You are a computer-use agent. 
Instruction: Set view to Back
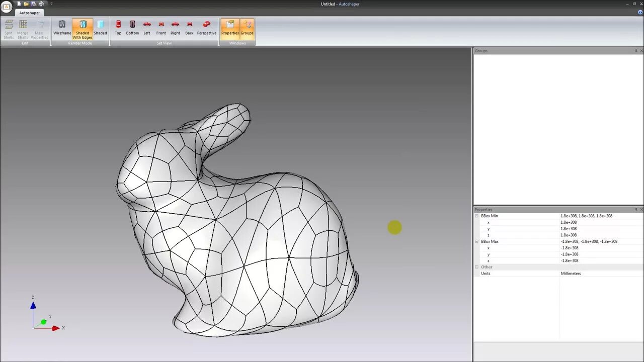pyautogui.click(x=189, y=28)
